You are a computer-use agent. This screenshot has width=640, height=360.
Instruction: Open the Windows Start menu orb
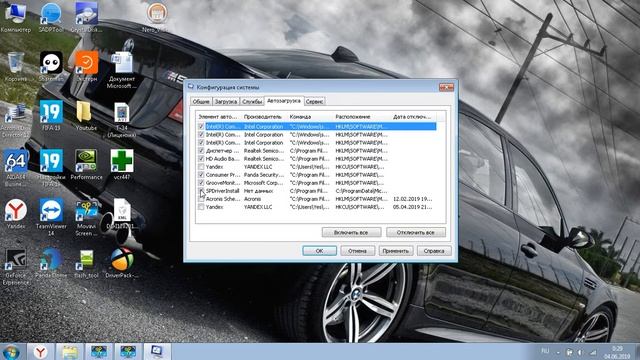(x=11, y=352)
